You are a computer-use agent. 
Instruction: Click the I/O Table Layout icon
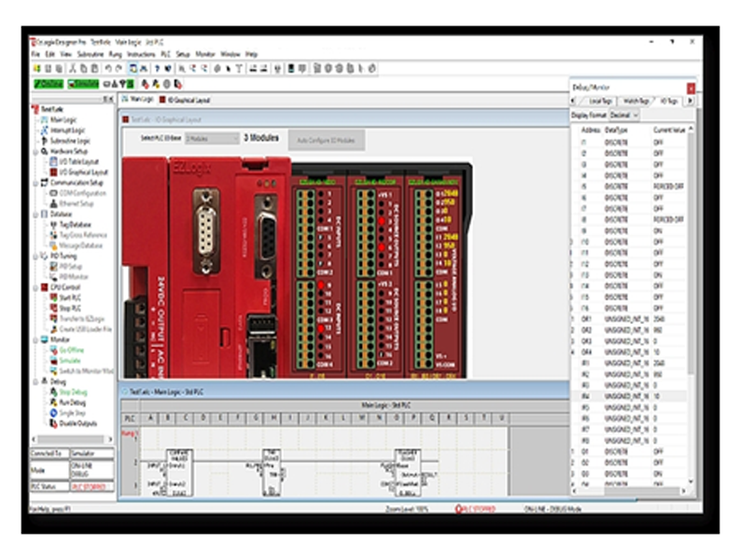(53, 161)
